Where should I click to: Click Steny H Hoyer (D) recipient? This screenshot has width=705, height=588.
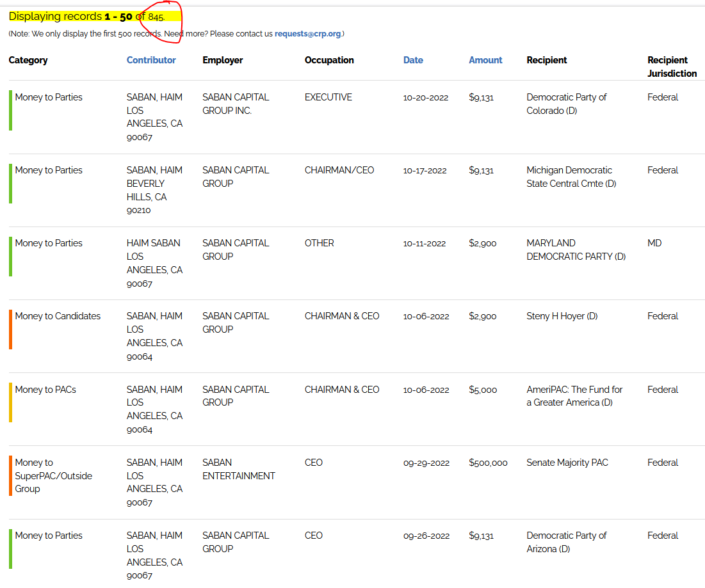pos(562,316)
